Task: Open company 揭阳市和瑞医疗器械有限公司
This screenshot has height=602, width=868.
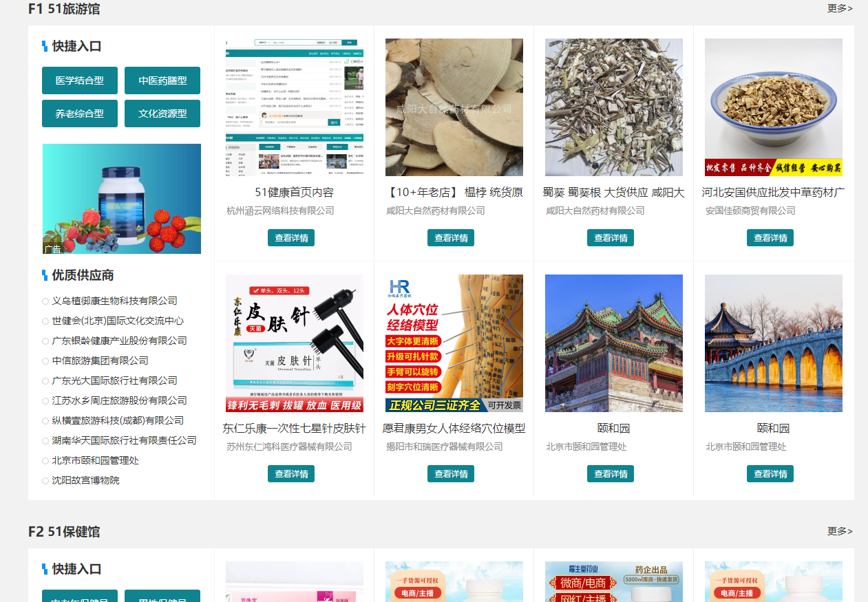Action: tap(445, 447)
